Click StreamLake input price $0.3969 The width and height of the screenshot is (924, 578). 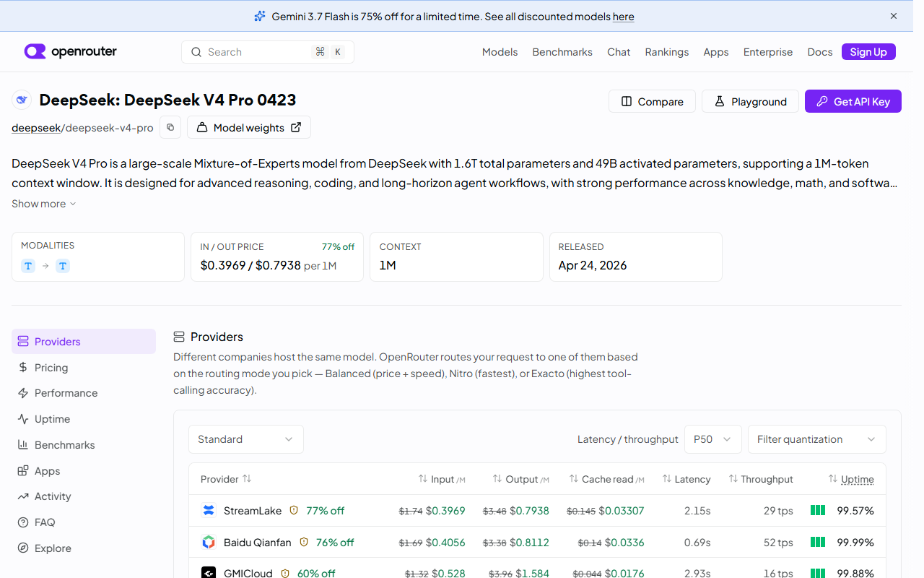coord(445,511)
